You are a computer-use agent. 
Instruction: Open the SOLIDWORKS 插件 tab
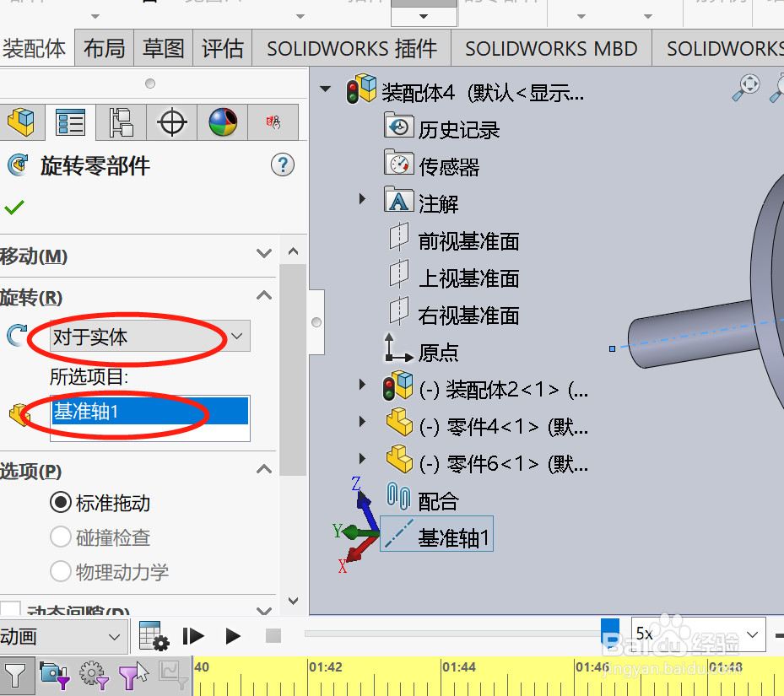point(352,48)
